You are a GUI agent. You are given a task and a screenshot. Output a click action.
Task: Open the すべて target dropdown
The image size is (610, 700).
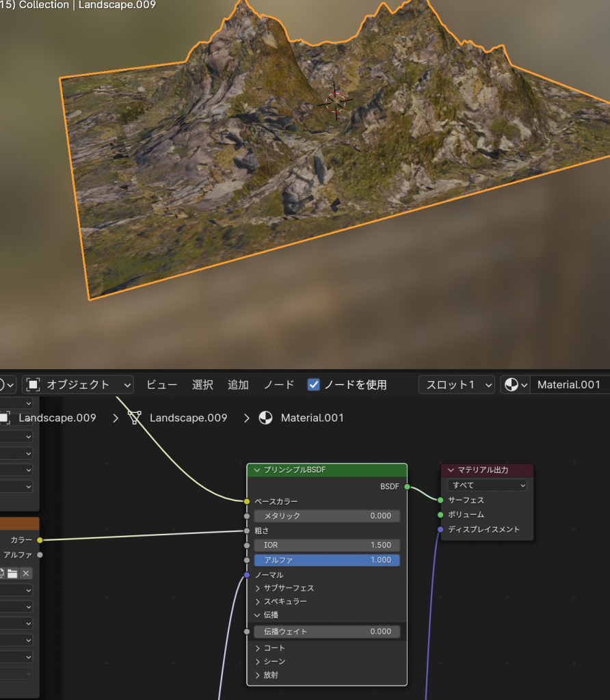pyautogui.click(x=487, y=485)
